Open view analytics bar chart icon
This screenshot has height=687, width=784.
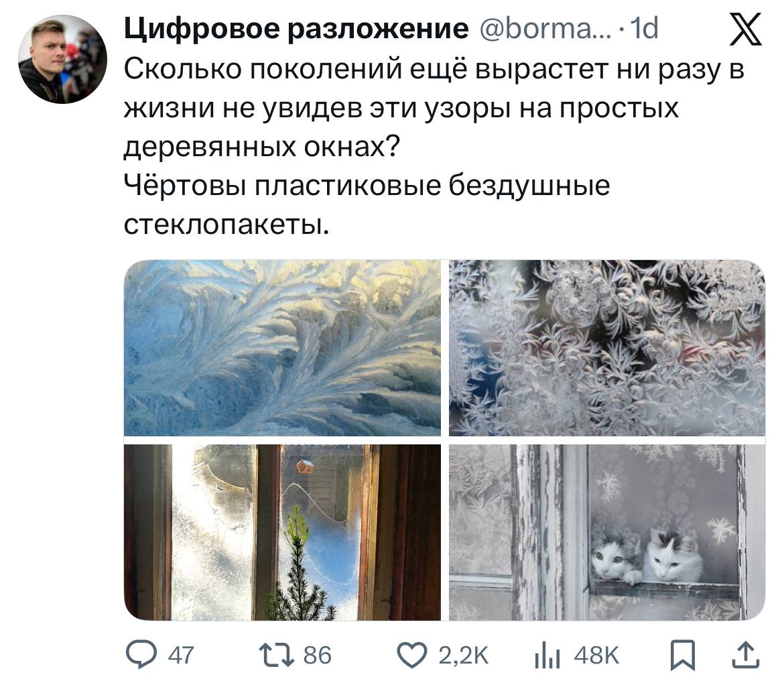[x=547, y=656]
